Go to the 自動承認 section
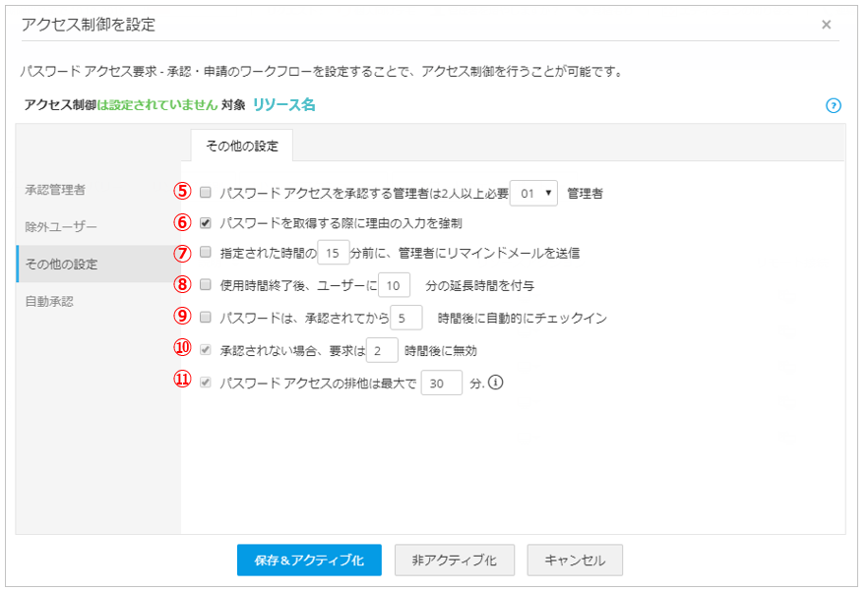This screenshot has width=868, height=591. 50,301
